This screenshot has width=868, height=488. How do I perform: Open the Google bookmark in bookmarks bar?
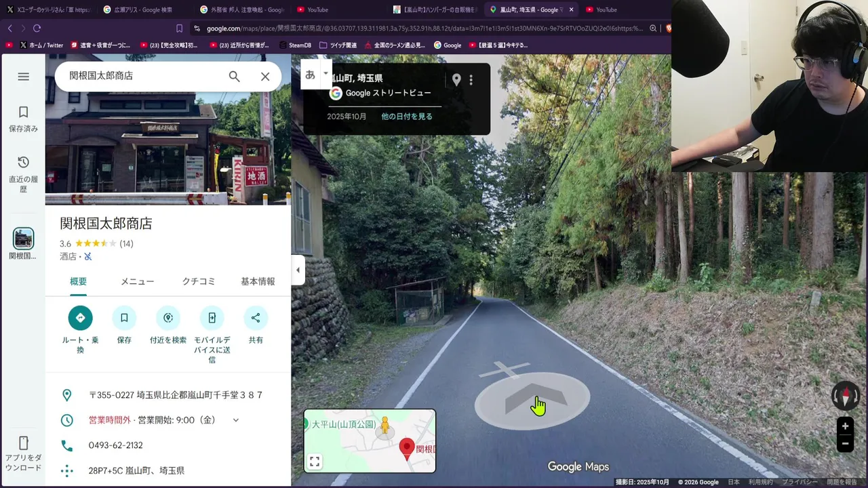(x=448, y=45)
